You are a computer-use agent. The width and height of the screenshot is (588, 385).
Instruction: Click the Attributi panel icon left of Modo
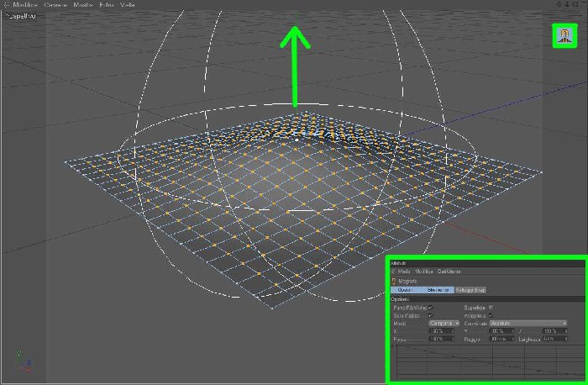pyautogui.click(x=393, y=272)
